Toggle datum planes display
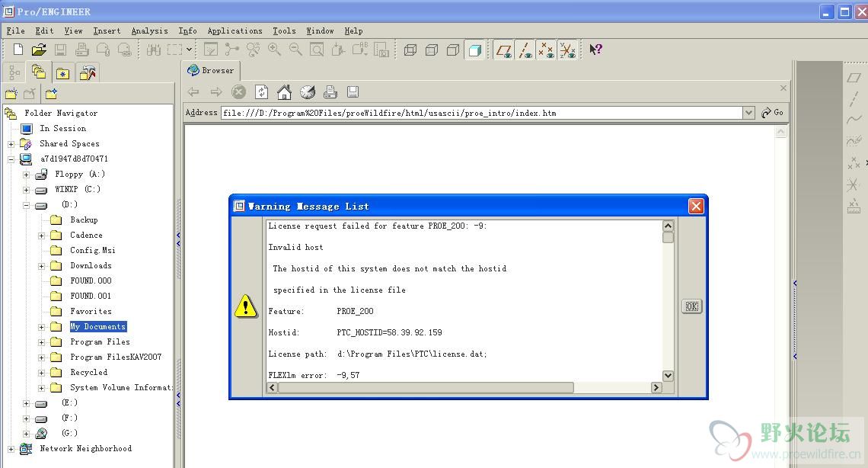 point(503,50)
